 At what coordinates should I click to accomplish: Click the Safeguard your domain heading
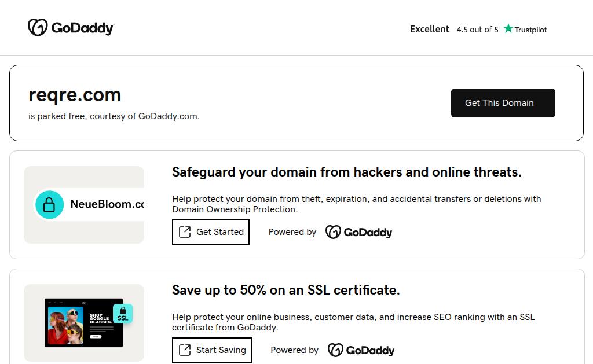(346, 172)
